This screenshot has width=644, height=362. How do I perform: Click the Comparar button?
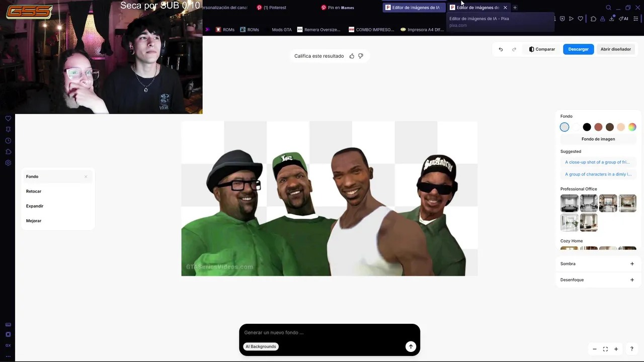[x=542, y=49]
